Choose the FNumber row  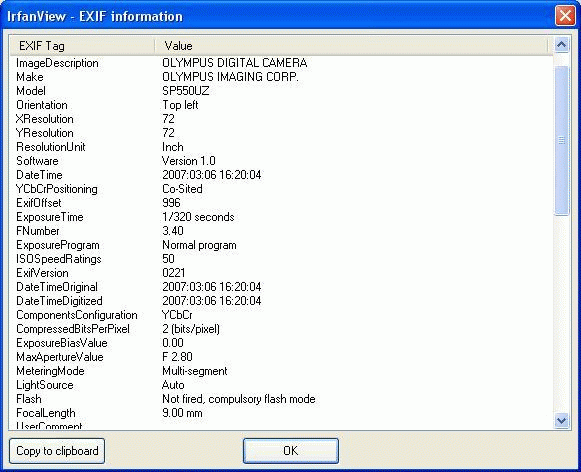point(281,231)
